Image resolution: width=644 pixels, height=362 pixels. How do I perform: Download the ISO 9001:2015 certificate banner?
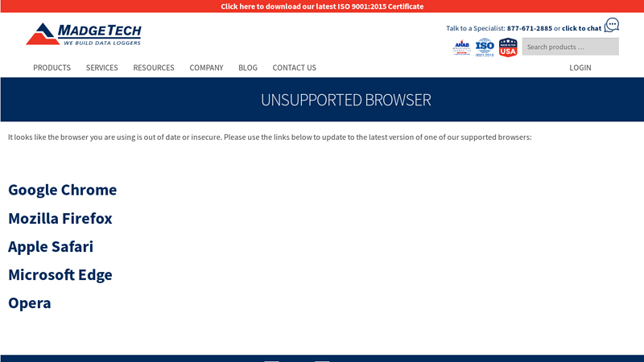pos(322,6)
